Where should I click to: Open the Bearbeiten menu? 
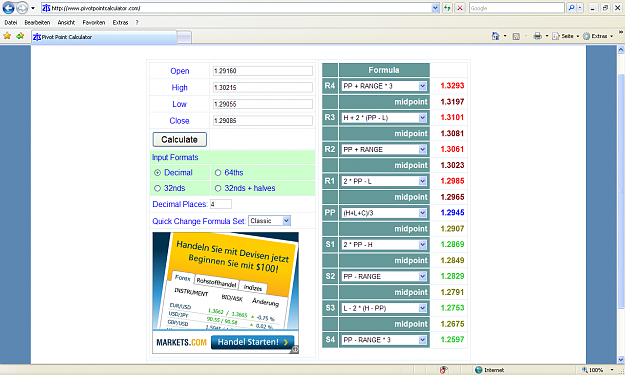tap(37, 22)
